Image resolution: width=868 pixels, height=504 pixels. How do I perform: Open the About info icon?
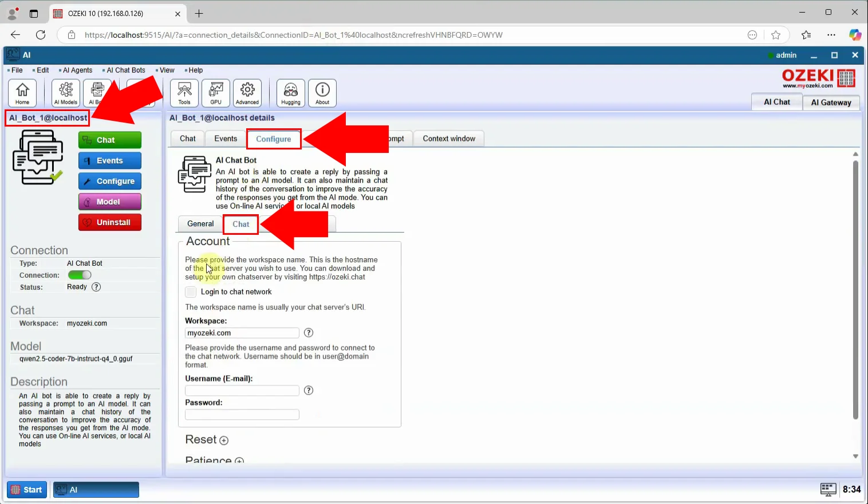click(x=322, y=93)
